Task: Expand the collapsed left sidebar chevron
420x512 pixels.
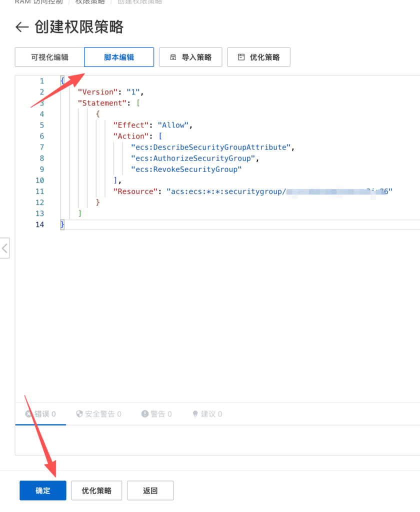Action: 4,248
